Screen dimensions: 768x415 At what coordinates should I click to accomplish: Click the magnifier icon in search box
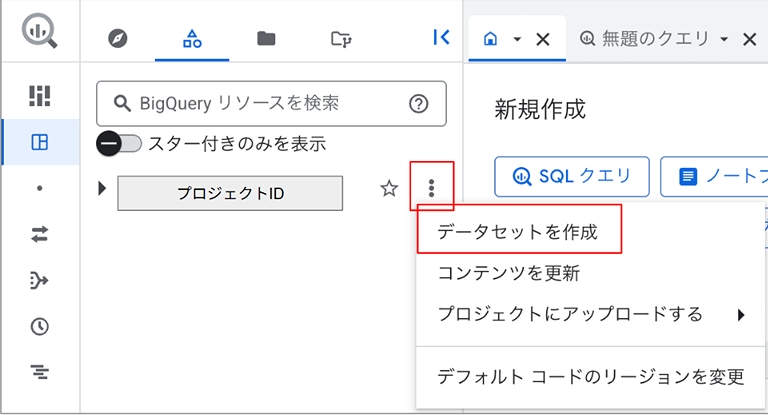[122, 103]
